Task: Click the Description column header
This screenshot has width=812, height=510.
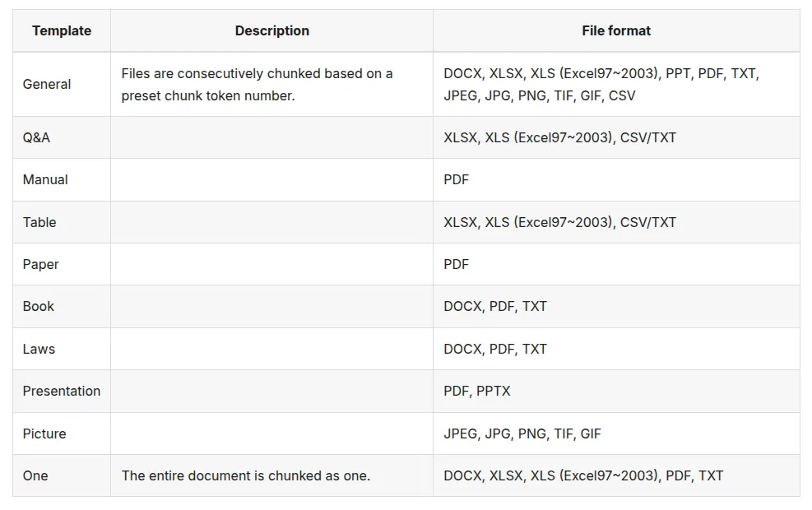Action: [271, 30]
